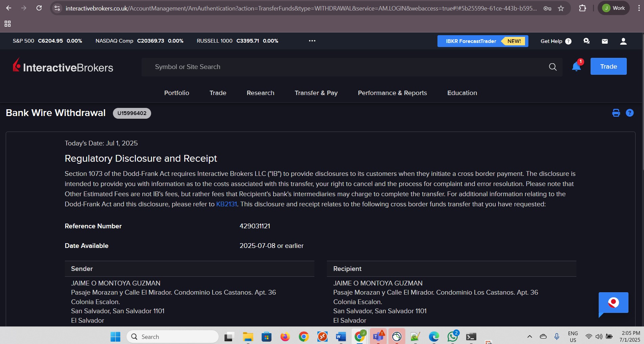Launch Firefox from taskbar

[x=285, y=337]
